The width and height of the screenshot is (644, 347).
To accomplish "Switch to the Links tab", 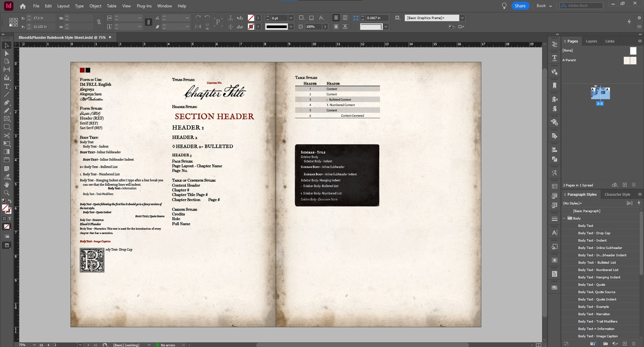I will click(610, 41).
